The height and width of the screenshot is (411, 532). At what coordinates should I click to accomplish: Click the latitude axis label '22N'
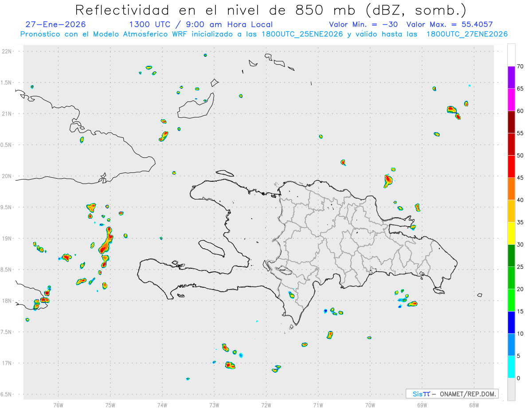[7, 51]
